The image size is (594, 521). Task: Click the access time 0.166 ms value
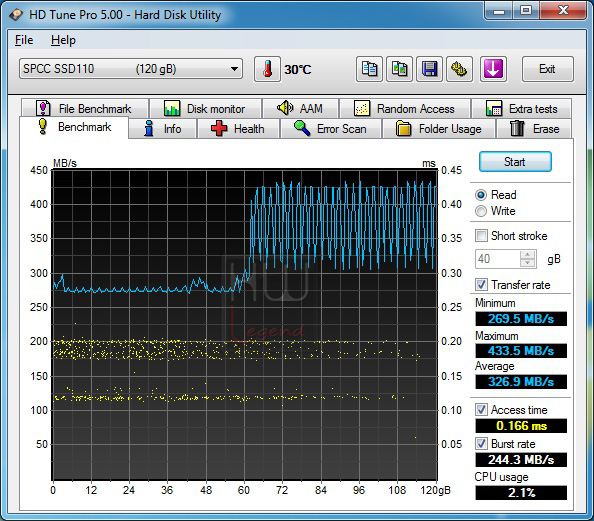(x=521, y=426)
